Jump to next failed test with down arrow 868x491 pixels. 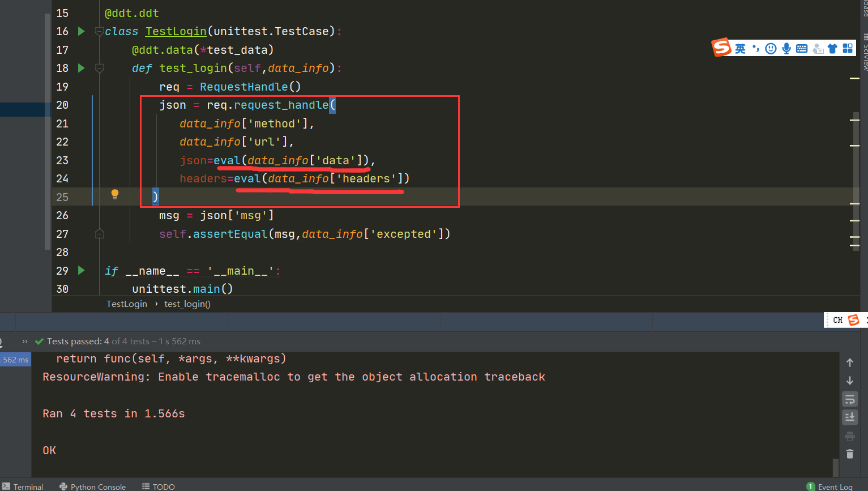(x=849, y=380)
